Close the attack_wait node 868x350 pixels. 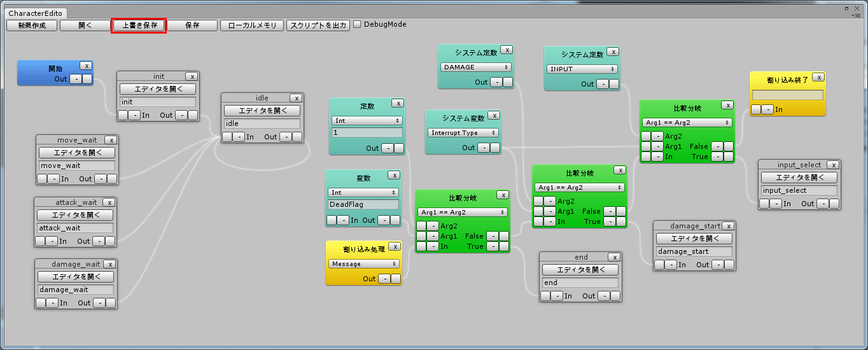(x=109, y=202)
